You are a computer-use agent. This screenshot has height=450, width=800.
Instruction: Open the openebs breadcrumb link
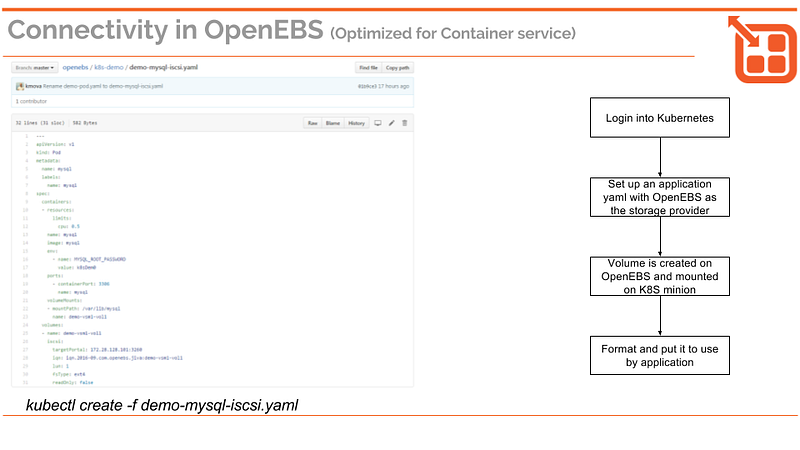point(76,67)
